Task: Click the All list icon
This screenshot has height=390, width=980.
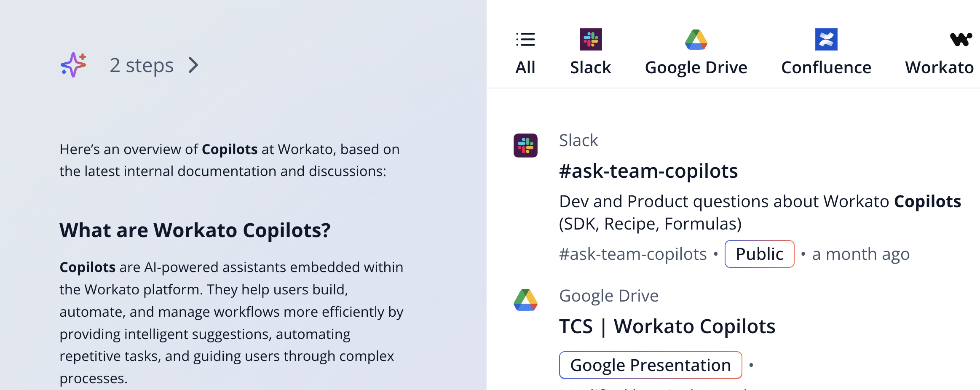Action: 525,39
